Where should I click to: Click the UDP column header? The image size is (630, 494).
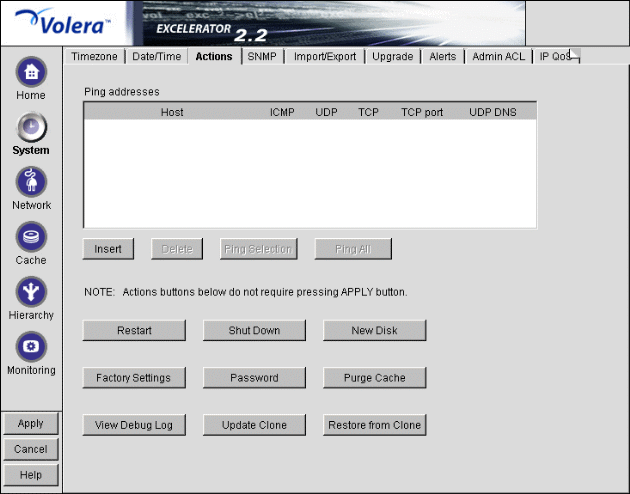click(326, 112)
